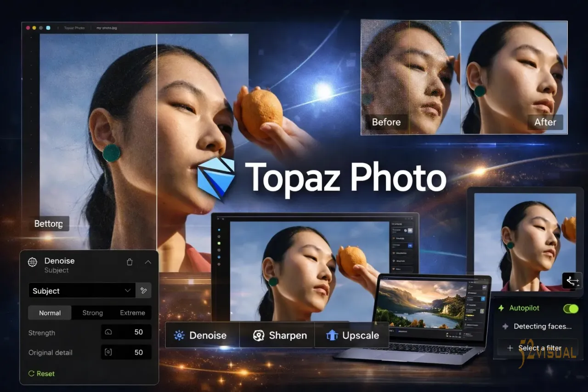Click the large Topaz Photo title text
This screenshot has height=392, width=588.
pyautogui.click(x=345, y=178)
